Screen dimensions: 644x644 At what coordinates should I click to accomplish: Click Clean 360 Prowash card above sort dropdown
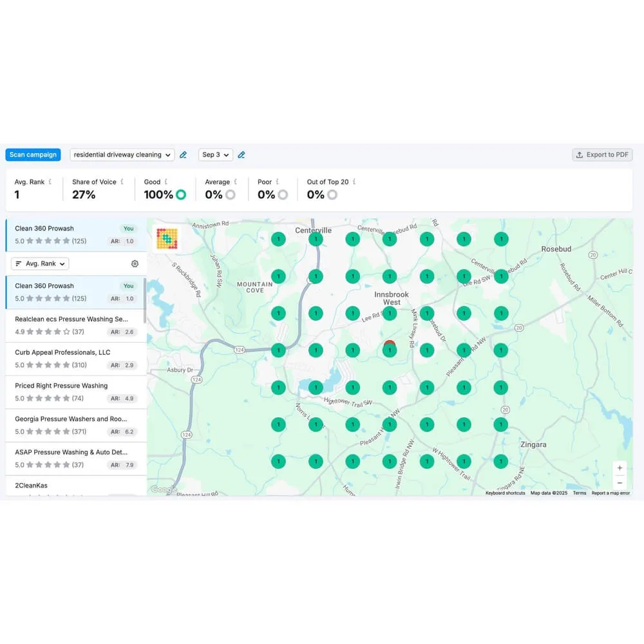tap(76, 235)
